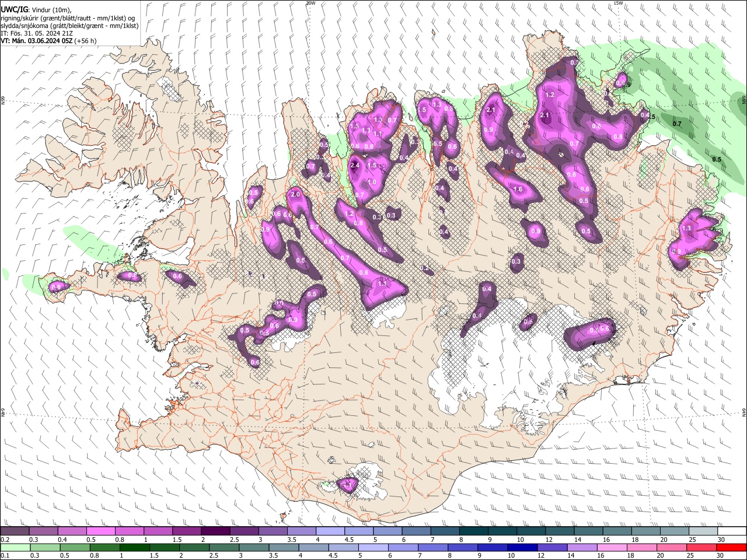Screen dimensions: 747x560
Task: Pick lower legend swatch starting at 0.3
Action: (x=45, y=547)
